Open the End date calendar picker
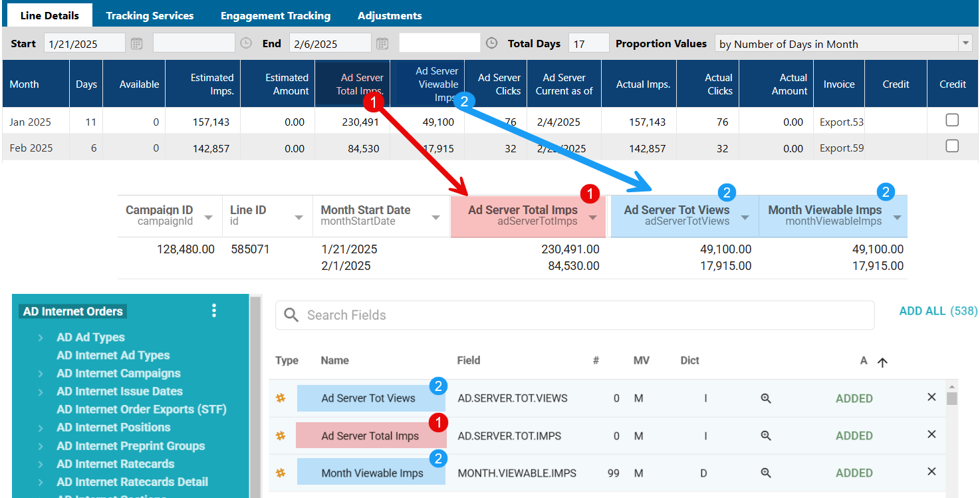 pyautogui.click(x=382, y=44)
